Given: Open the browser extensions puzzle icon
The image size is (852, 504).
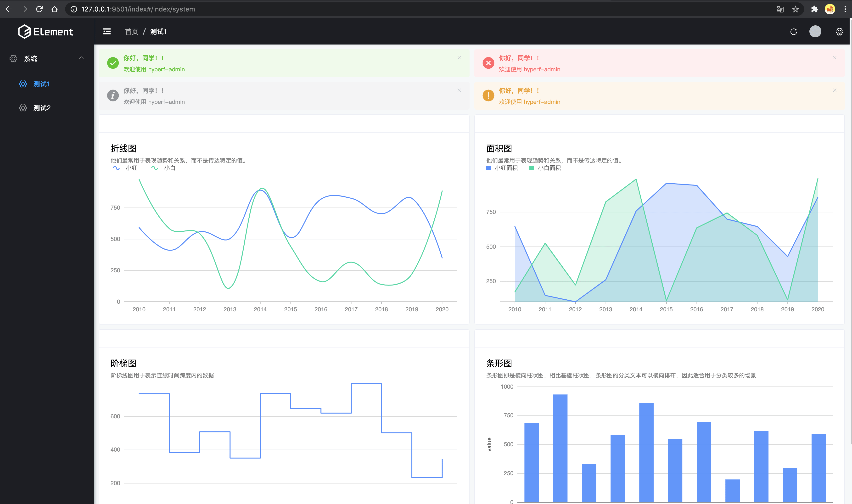Looking at the screenshot, I should pyautogui.click(x=814, y=9).
